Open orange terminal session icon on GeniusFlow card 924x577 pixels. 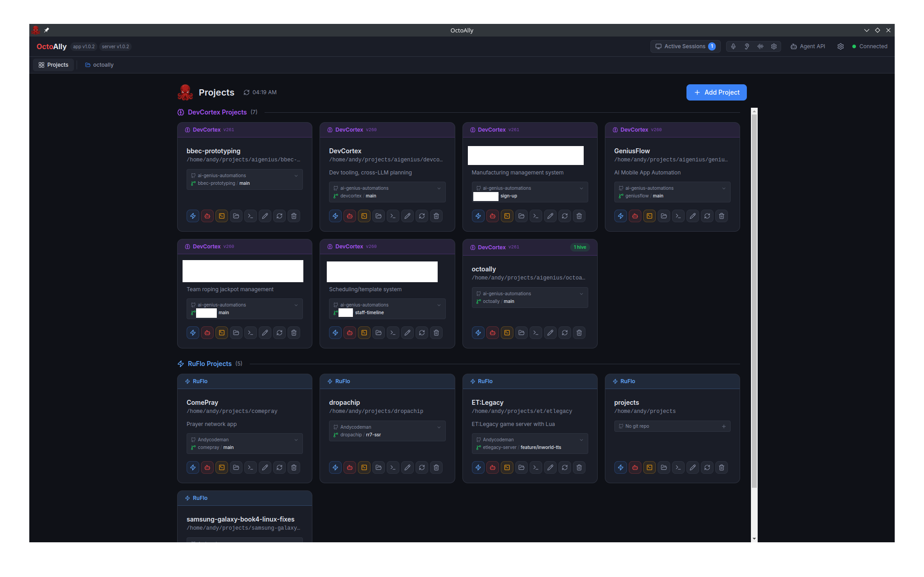pos(650,216)
